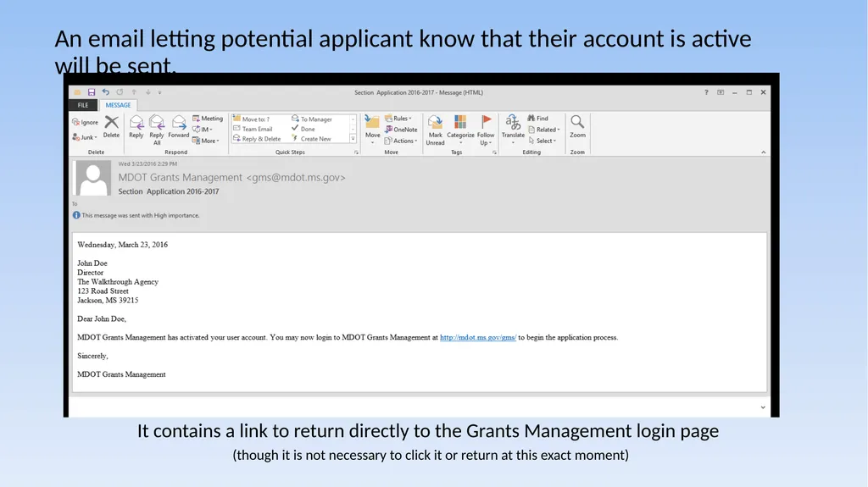
Task: Mark the message as Unread
Action: [435, 130]
